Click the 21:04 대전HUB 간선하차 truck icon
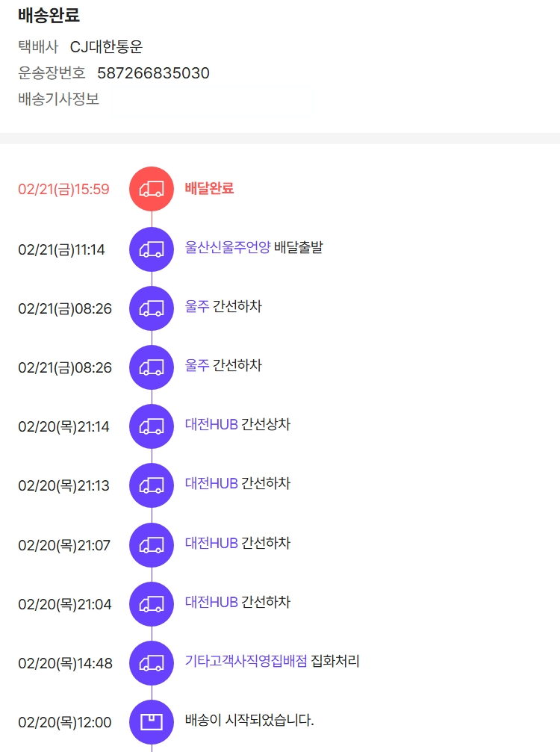Image resolution: width=560 pixels, height=752 pixels. (x=152, y=604)
